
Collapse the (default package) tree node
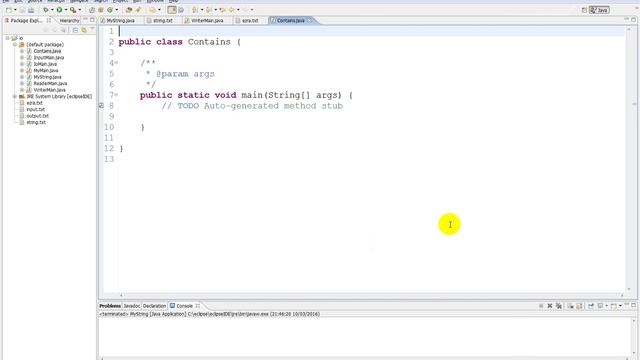tap(15, 44)
